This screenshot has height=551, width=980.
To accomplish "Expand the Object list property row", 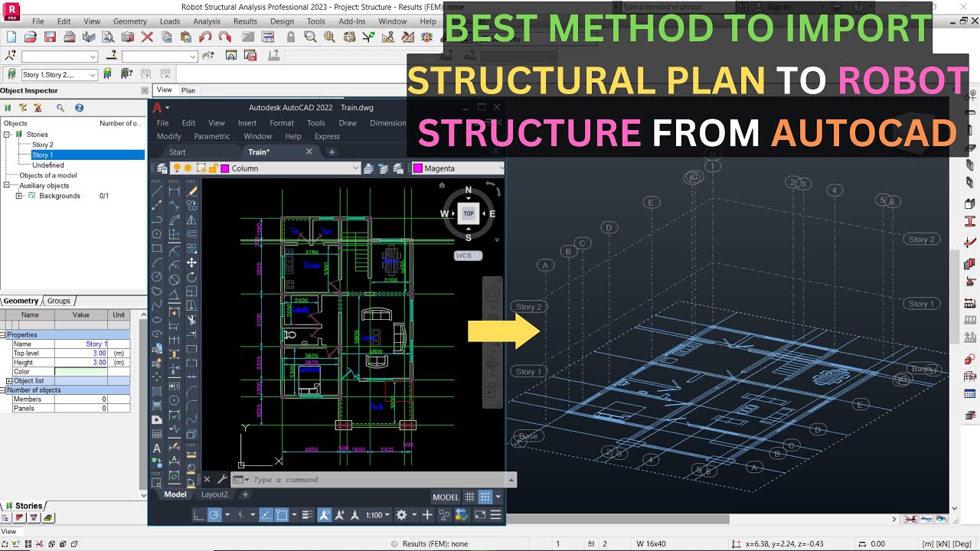I will coord(9,381).
